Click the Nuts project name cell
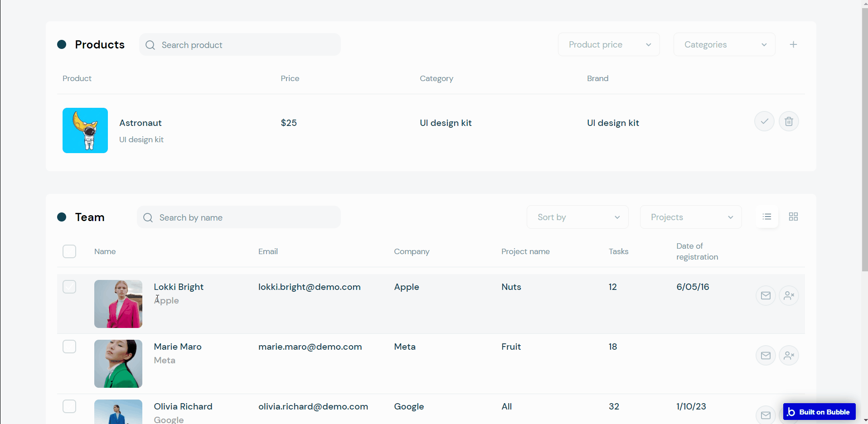 [x=511, y=287]
